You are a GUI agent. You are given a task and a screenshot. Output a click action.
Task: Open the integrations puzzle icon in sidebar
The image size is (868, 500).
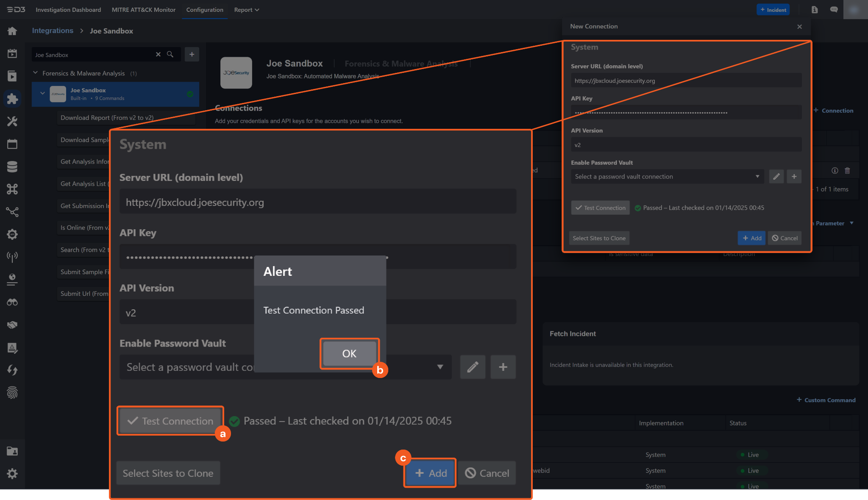12,99
